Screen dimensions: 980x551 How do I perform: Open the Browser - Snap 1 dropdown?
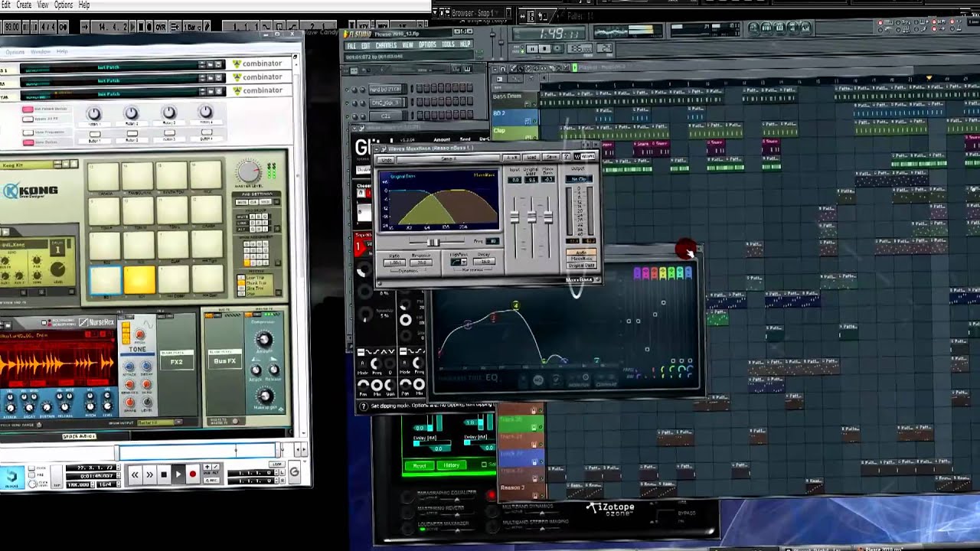click(x=475, y=13)
